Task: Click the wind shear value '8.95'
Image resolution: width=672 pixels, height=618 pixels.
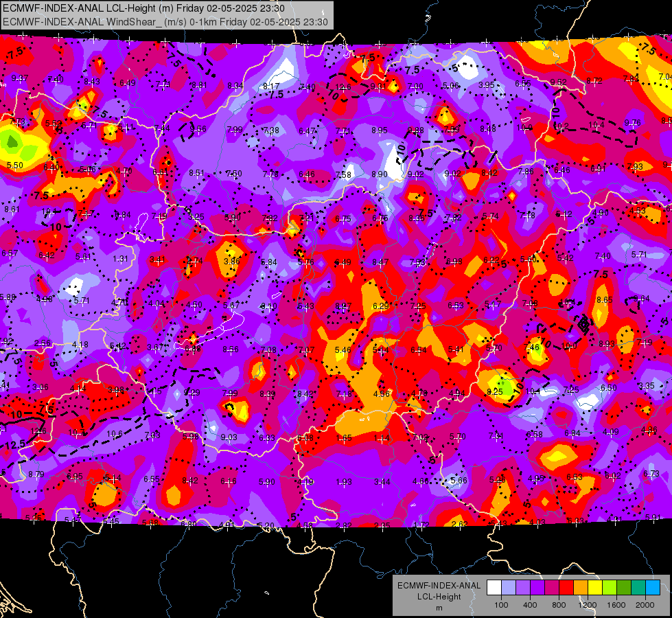Action: (380, 130)
